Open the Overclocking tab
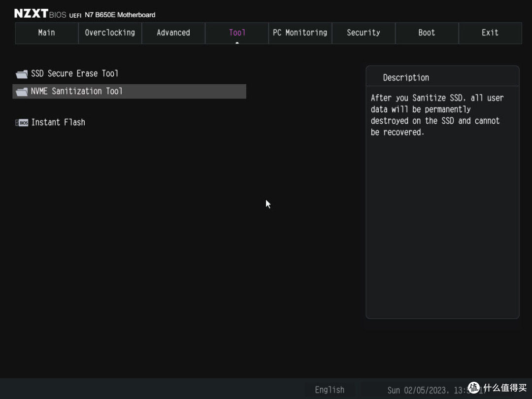The width and height of the screenshot is (532, 399). click(x=110, y=33)
